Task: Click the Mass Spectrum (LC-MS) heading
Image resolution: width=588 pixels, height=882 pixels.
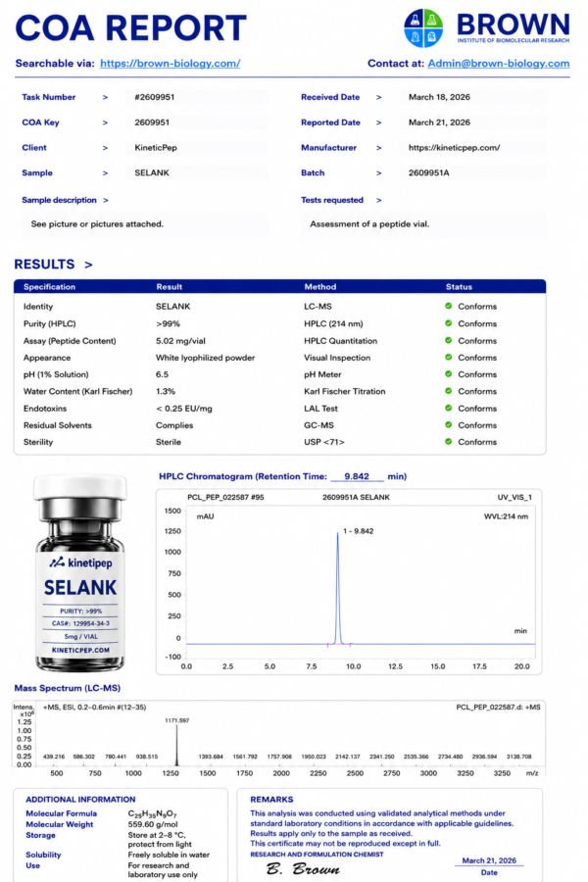Action: point(68,688)
